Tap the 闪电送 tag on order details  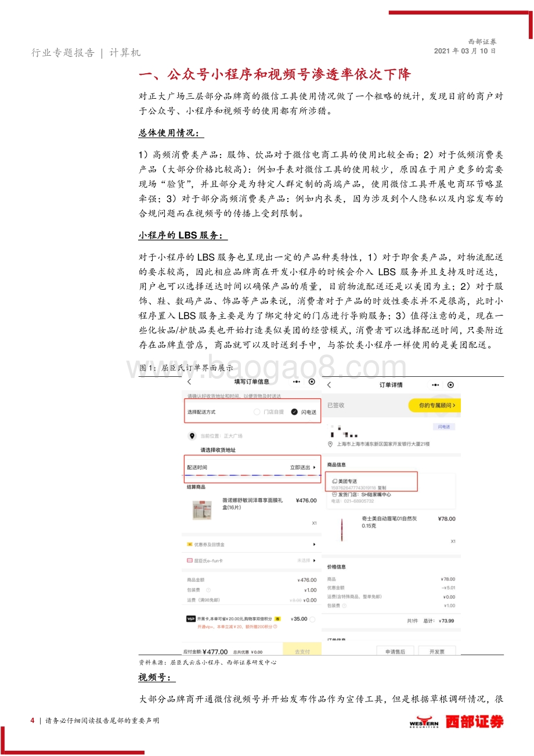(x=443, y=427)
